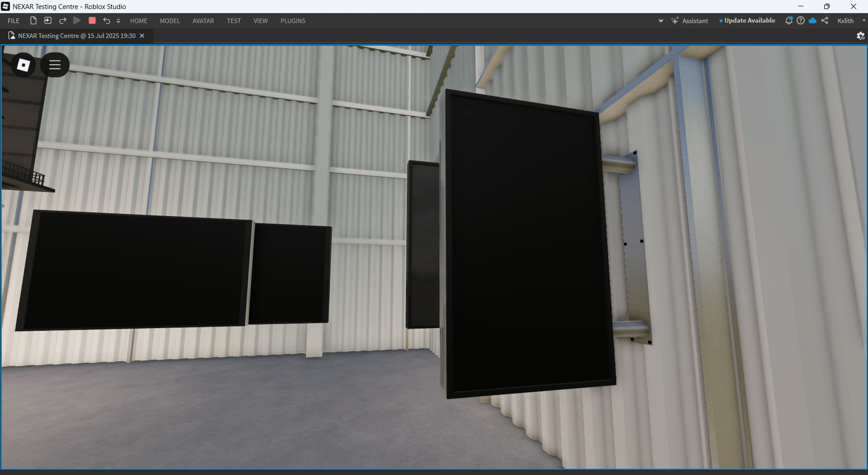Viewport: 868px width, 475px height.
Task: Switch to the PLUGINS ribbon tab
Action: pos(293,21)
